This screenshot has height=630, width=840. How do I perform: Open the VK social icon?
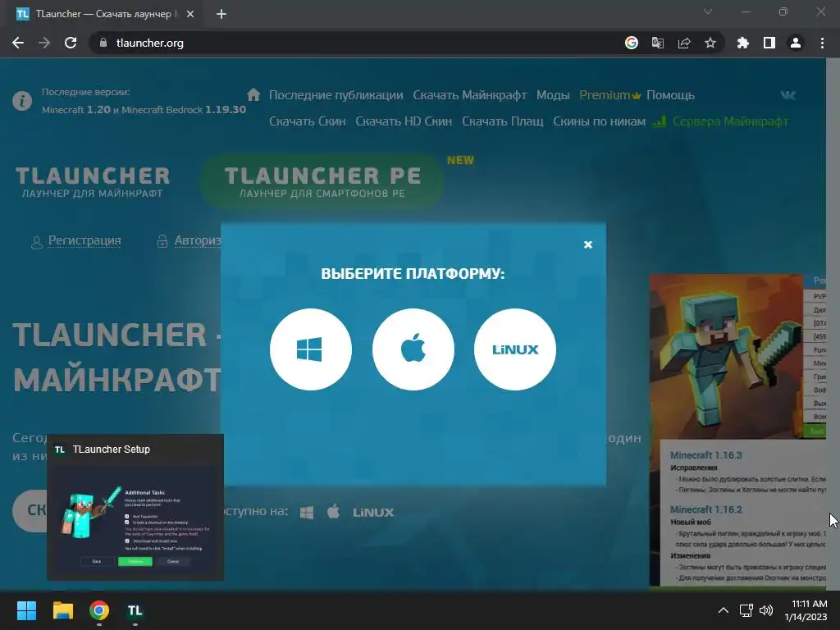[788, 95]
